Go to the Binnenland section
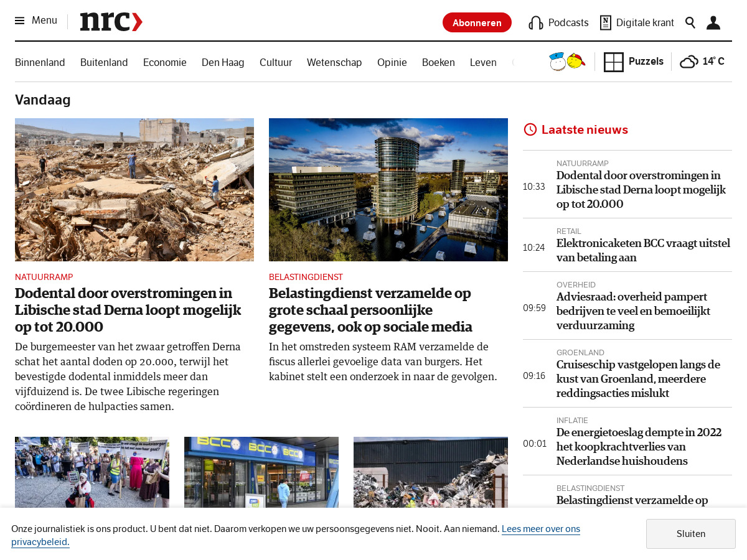The width and height of the screenshot is (747, 560). [40, 62]
